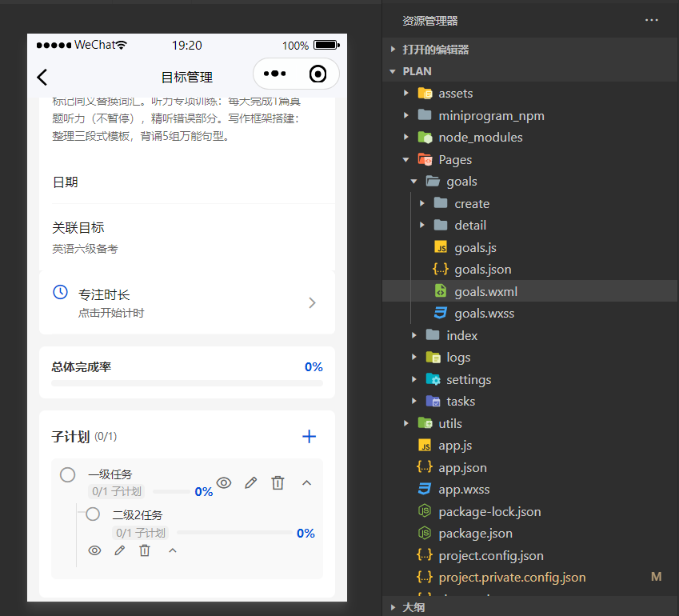Expand the 打开的编辑器 section
The height and width of the screenshot is (616, 679).
tap(530, 49)
